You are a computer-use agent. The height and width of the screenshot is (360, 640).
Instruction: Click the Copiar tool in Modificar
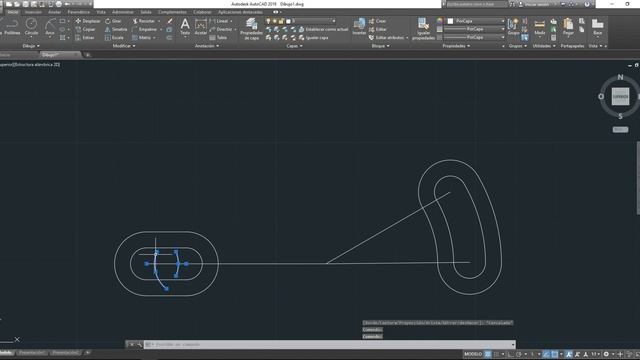pos(85,29)
